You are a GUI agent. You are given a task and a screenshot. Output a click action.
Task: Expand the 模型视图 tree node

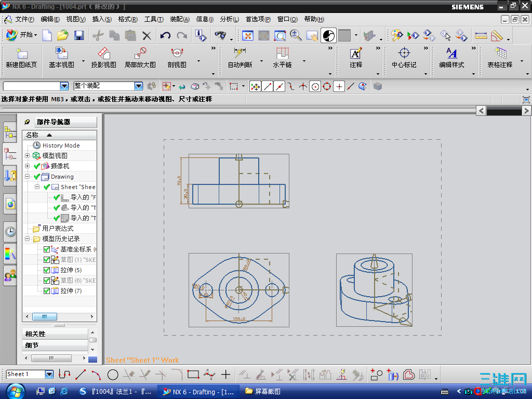click(28, 156)
